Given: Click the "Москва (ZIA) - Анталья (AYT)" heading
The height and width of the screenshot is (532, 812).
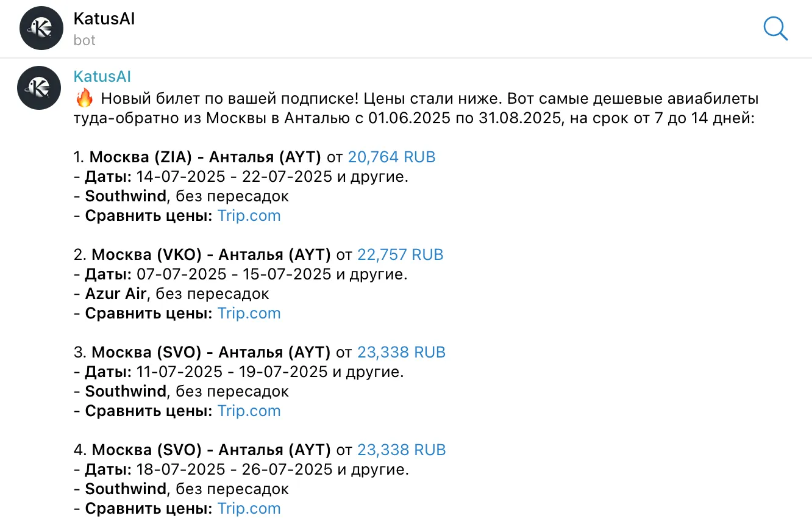Looking at the screenshot, I should tap(205, 157).
